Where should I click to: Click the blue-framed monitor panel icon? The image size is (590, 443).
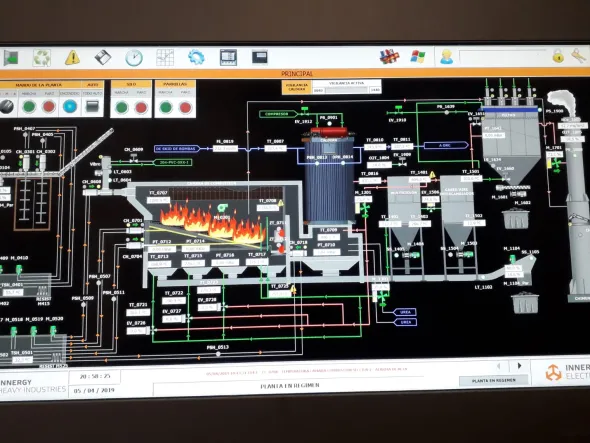coord(228,57)
